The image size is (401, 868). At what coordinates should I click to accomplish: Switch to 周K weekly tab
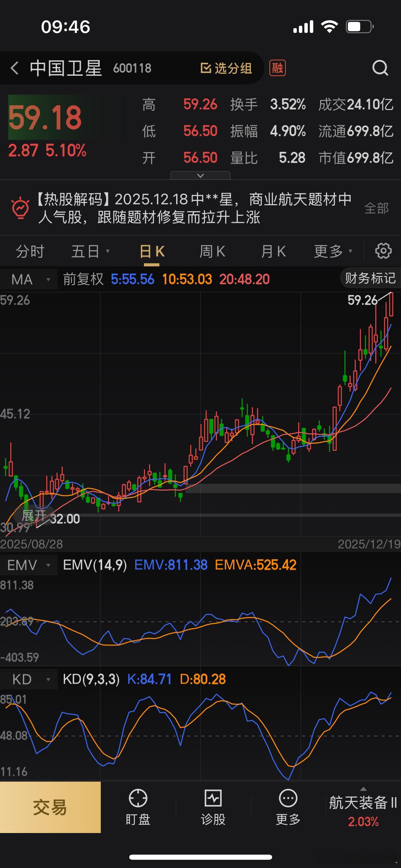point(212,252)
